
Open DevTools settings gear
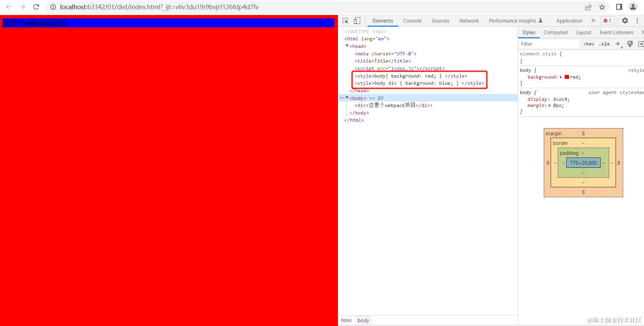pyautogui.click(x=625, y=21)
